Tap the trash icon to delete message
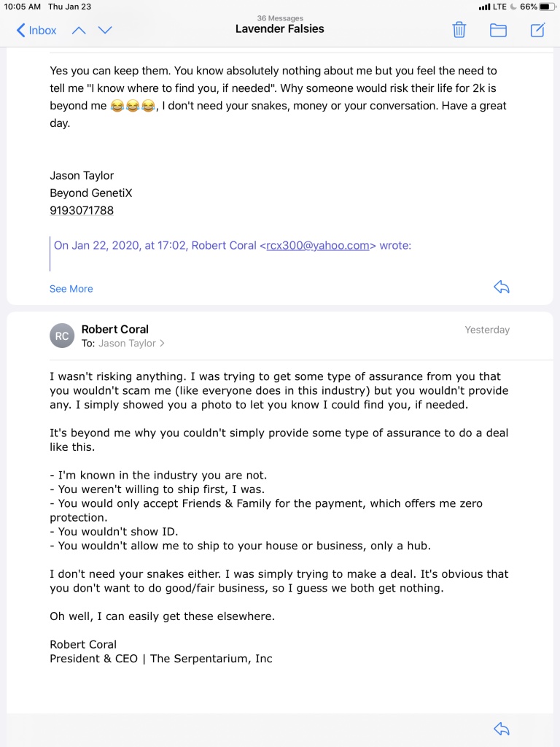The image size is (560, 747). (x=459, y=30)
